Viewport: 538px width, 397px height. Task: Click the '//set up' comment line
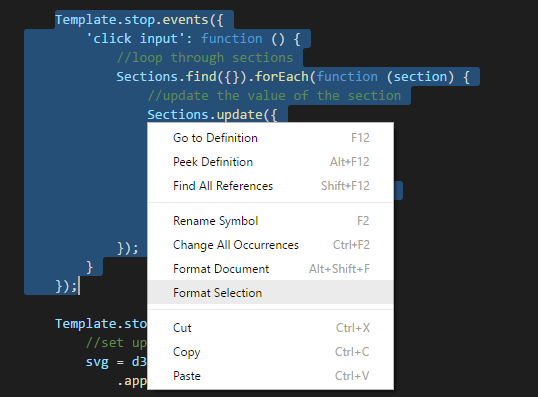(116, 343)
